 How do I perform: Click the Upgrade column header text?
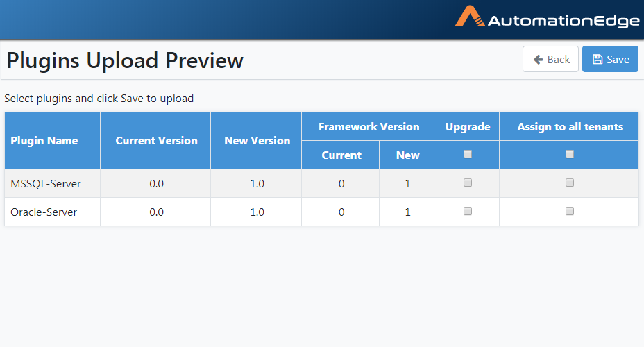tap(468, 127)
